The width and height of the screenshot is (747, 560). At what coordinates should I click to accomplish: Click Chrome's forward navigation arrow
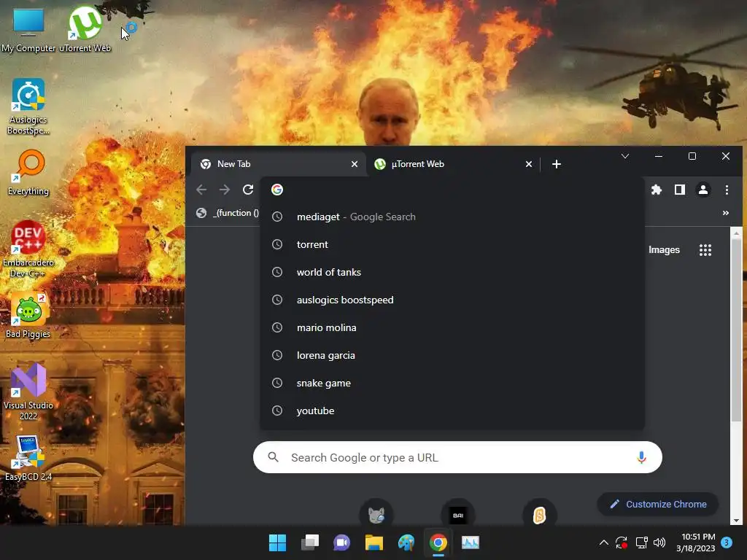tap(225, 190)
